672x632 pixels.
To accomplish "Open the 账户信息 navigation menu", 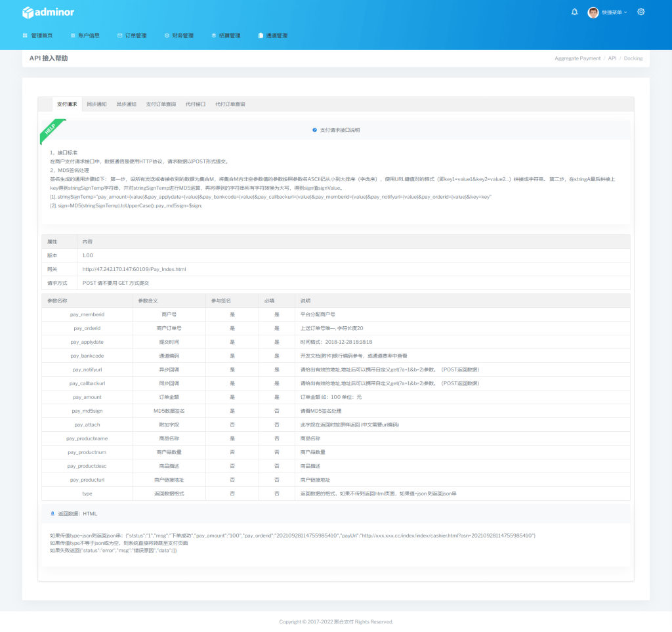I will [85, 35].
